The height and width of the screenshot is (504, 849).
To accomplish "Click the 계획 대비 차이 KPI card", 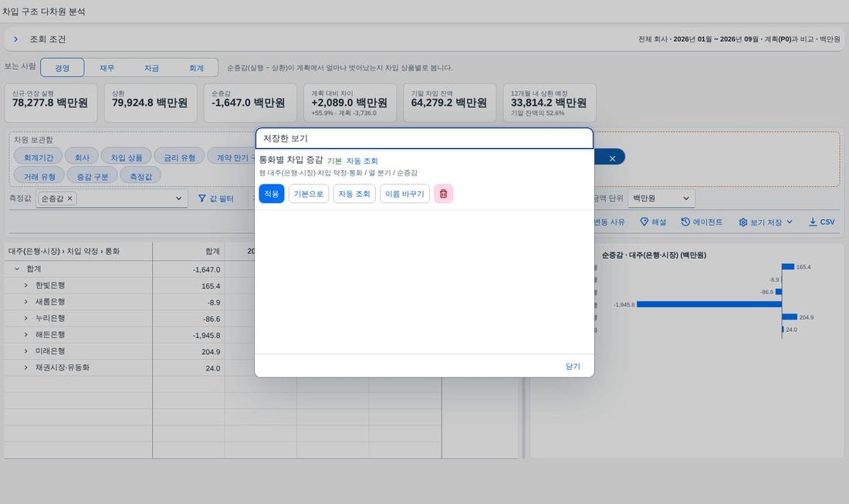I will (x=350, y=103).
